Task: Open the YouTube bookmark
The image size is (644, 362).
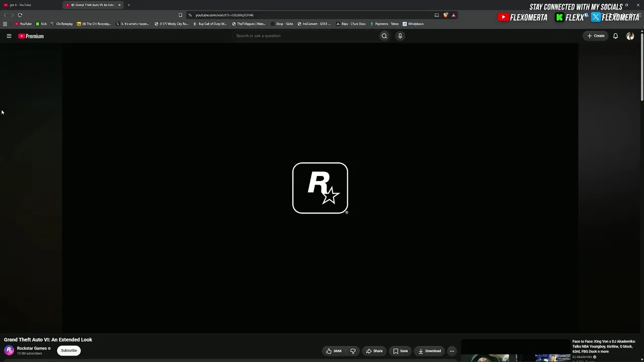Action: pos(23,24)
